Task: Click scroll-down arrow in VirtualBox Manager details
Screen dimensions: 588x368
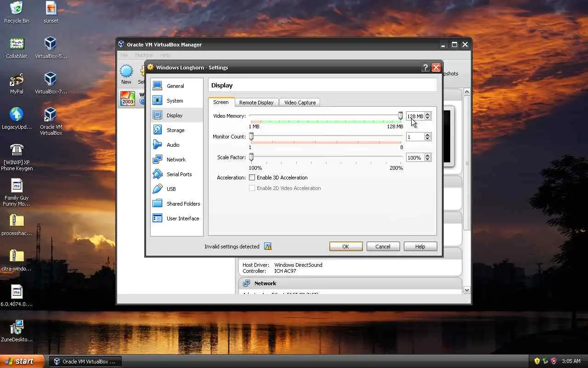Action: coord(467,290)
